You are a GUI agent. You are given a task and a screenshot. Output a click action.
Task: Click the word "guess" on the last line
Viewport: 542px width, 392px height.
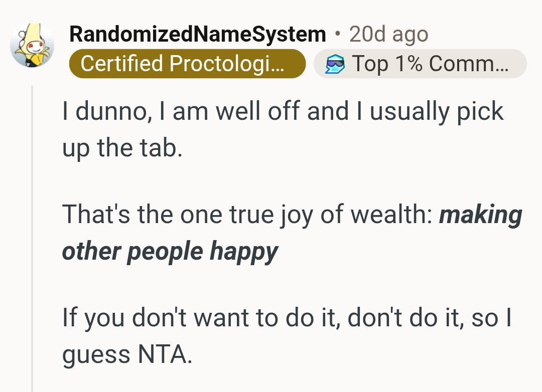point(96,354)
